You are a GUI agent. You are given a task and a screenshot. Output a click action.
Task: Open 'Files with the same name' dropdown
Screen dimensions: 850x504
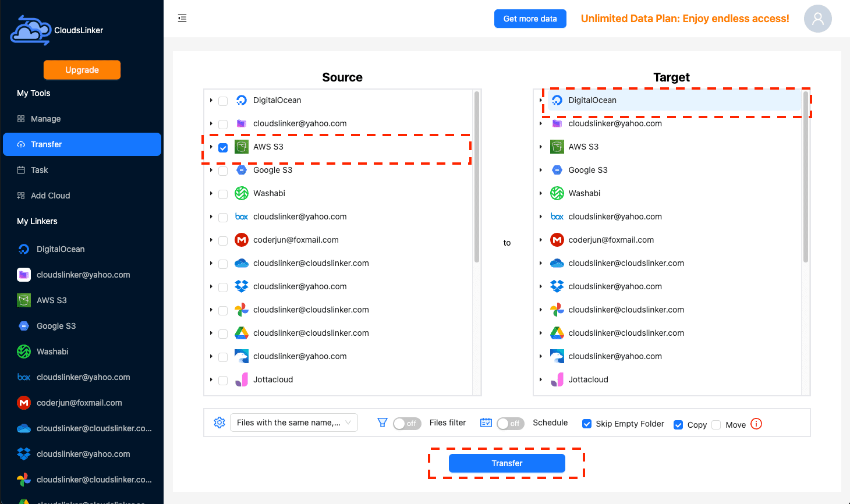pos(294,423)
